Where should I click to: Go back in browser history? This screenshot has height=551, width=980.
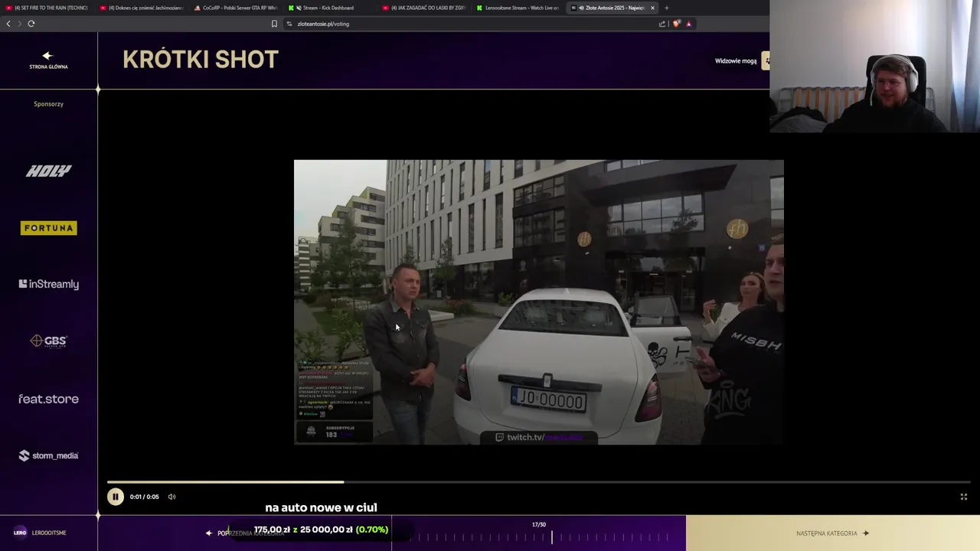coord(8,24)
